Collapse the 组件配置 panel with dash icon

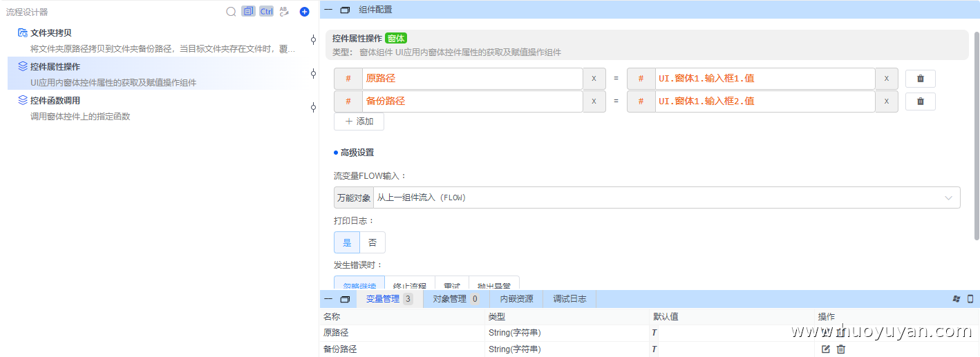[328, 10]
